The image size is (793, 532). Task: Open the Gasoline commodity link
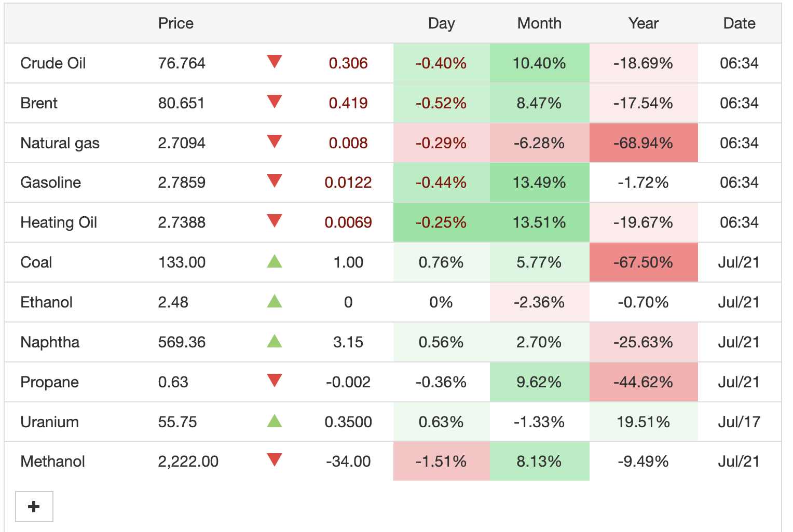(x=50, y=183)
